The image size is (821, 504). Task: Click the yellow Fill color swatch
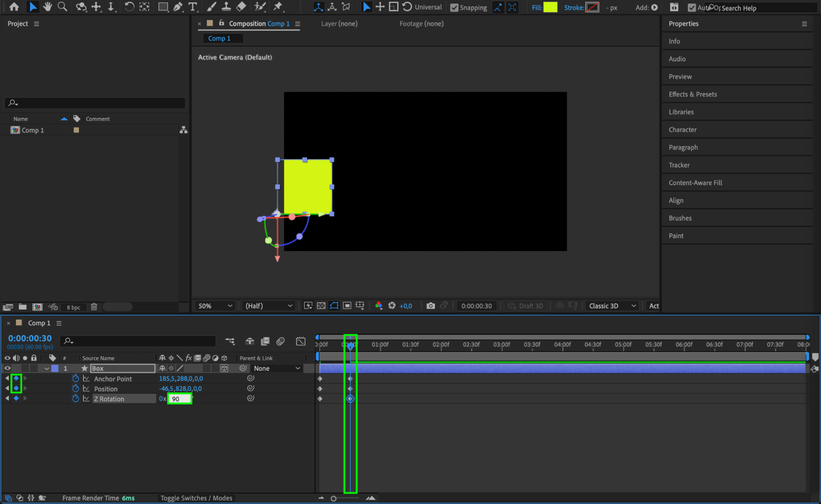550,7
